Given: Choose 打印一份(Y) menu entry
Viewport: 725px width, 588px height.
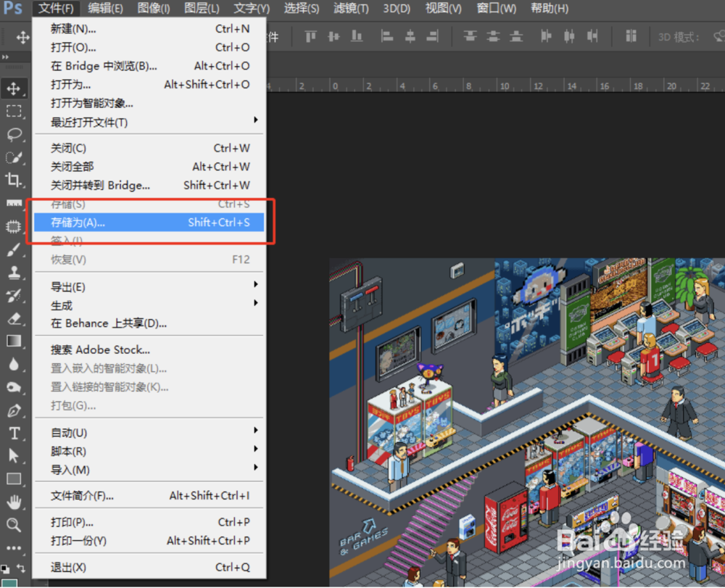Looking at the screenshot, I should click(x=149, y=540).
